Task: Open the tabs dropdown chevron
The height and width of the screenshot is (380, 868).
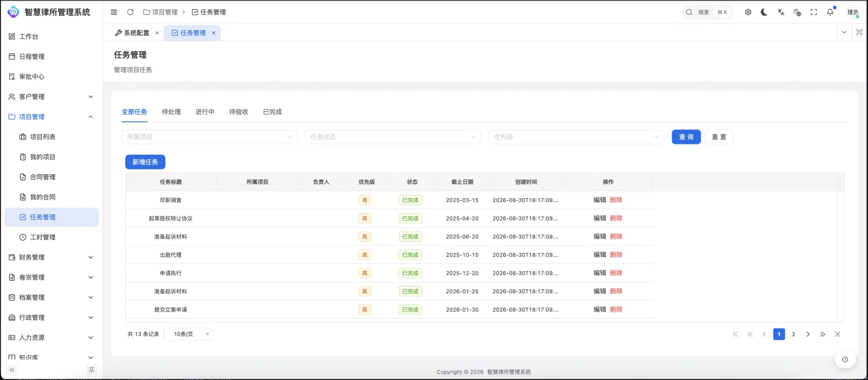Action: [844, 33]
